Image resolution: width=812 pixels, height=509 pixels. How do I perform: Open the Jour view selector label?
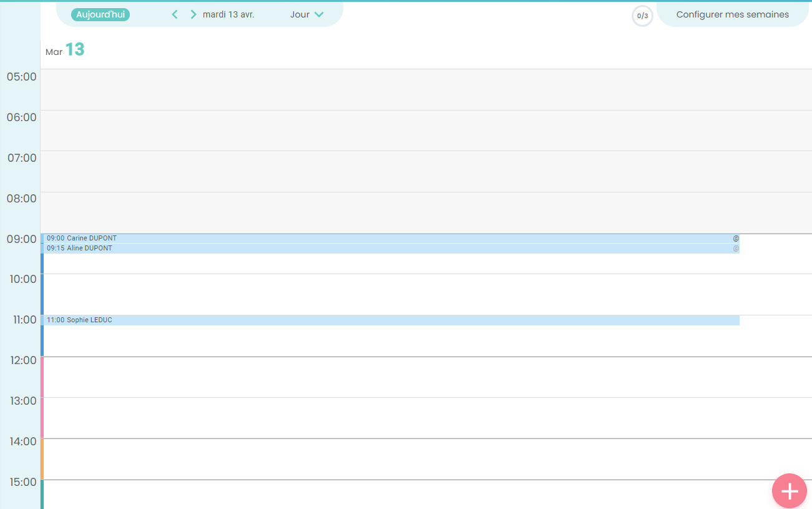300,14
